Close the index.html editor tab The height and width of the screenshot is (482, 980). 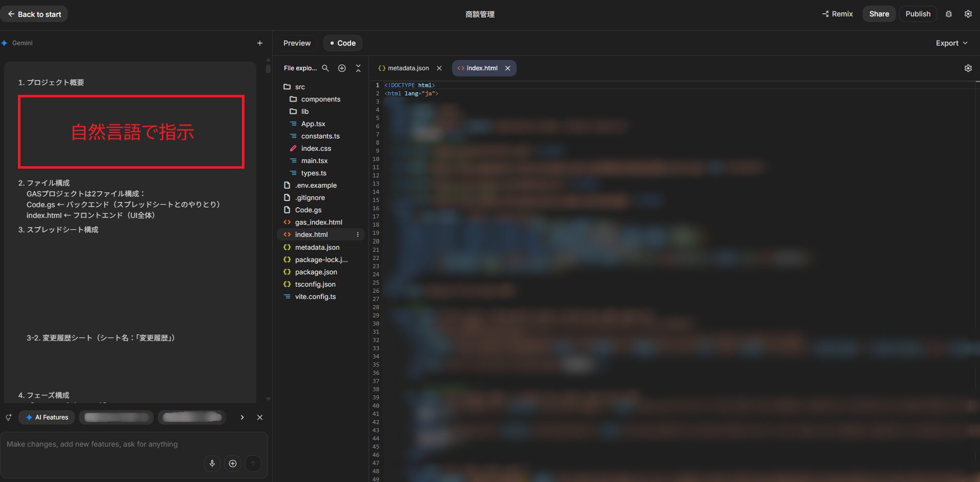coord(507,68)
